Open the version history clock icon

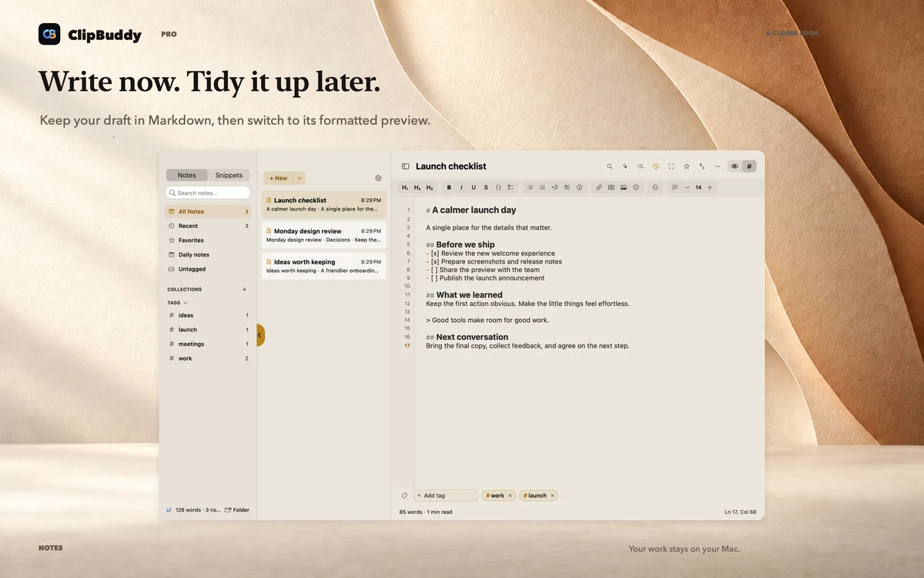tap(656, 166)
